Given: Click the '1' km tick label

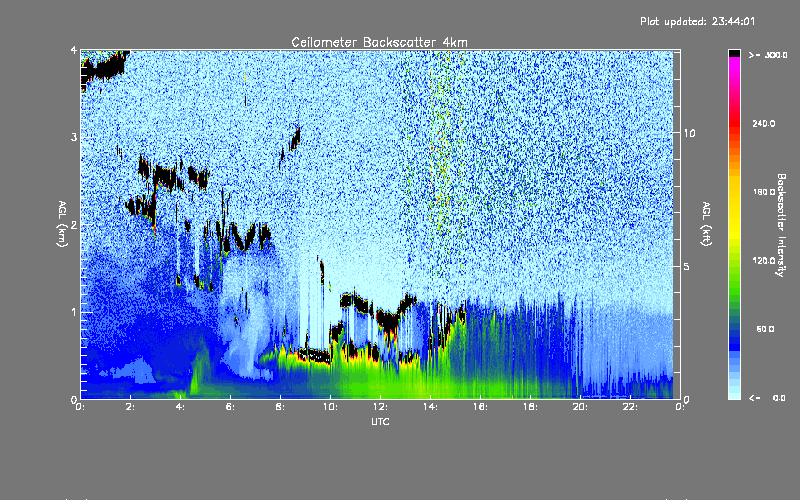Looking at the screenshot, I should click(x=74, y=312).
